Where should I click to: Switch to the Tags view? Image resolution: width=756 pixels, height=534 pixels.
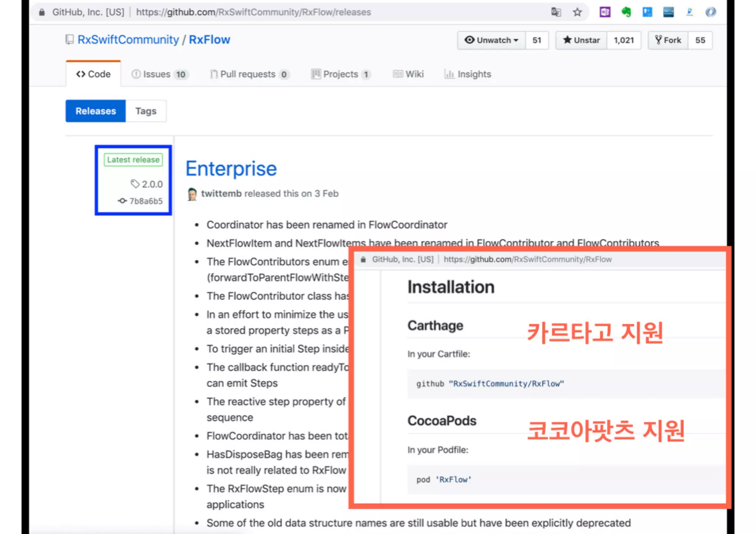pos(146,111)
